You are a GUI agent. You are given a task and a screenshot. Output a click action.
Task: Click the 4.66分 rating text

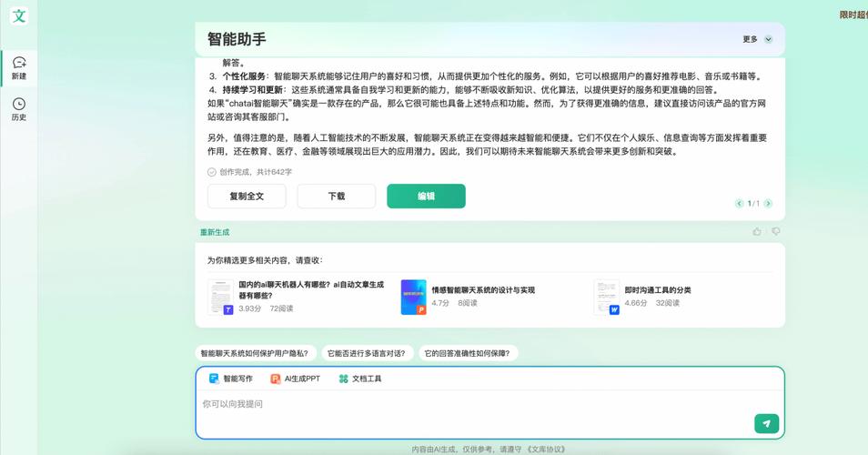(635, 303)
